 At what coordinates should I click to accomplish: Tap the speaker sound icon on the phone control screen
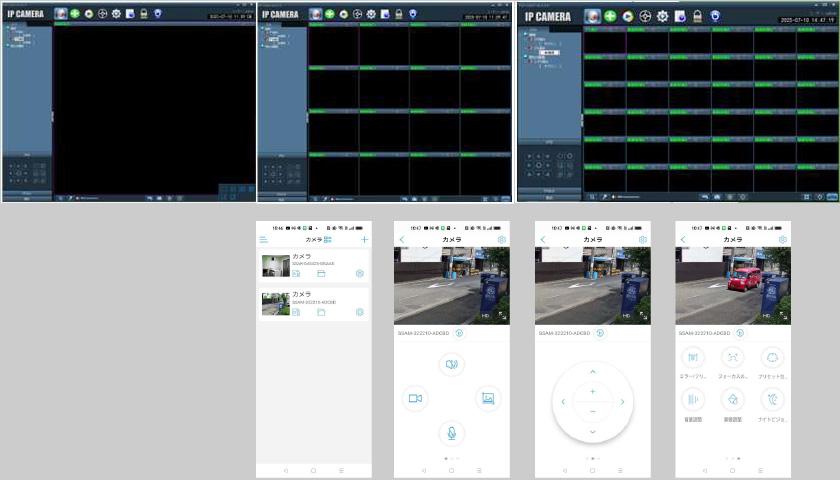point(452,364)
